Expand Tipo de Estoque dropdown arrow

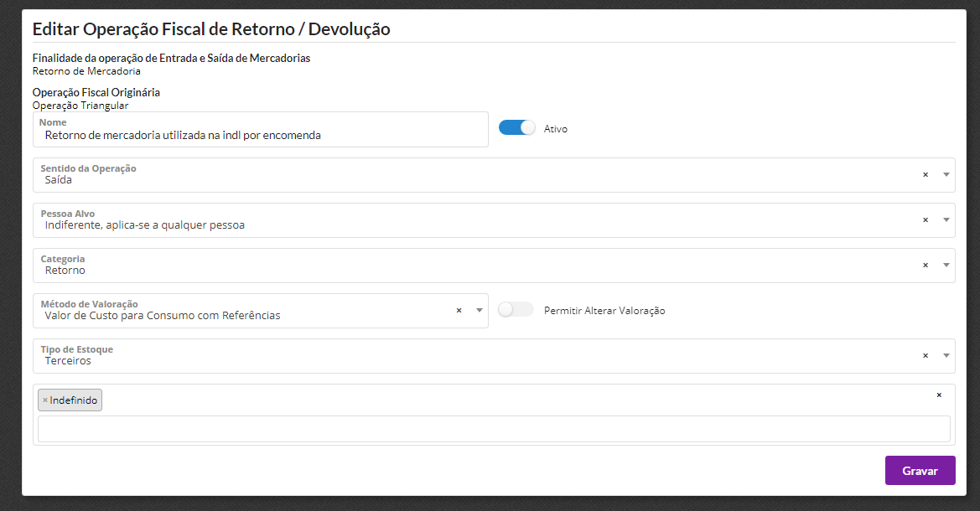[946, 356]
